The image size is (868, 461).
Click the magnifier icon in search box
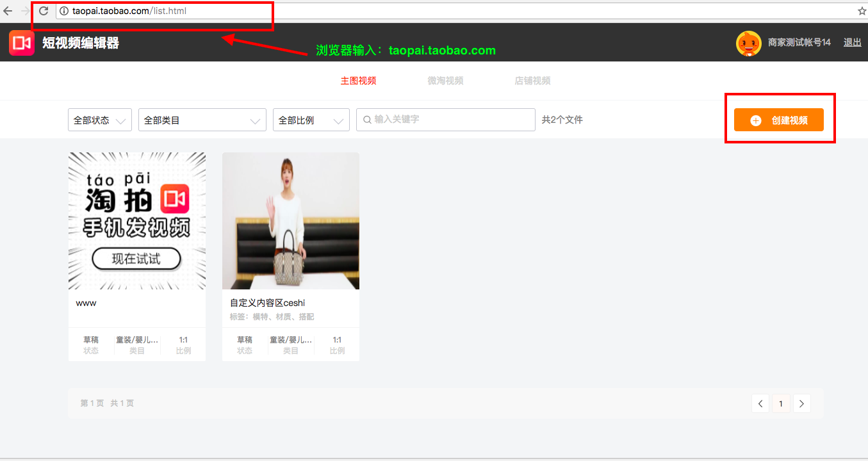coord(367,120)
